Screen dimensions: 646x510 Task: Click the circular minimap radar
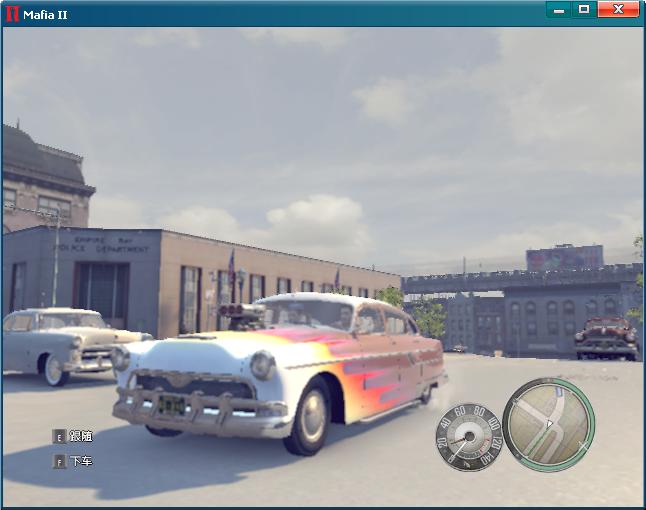pos(549,424)
